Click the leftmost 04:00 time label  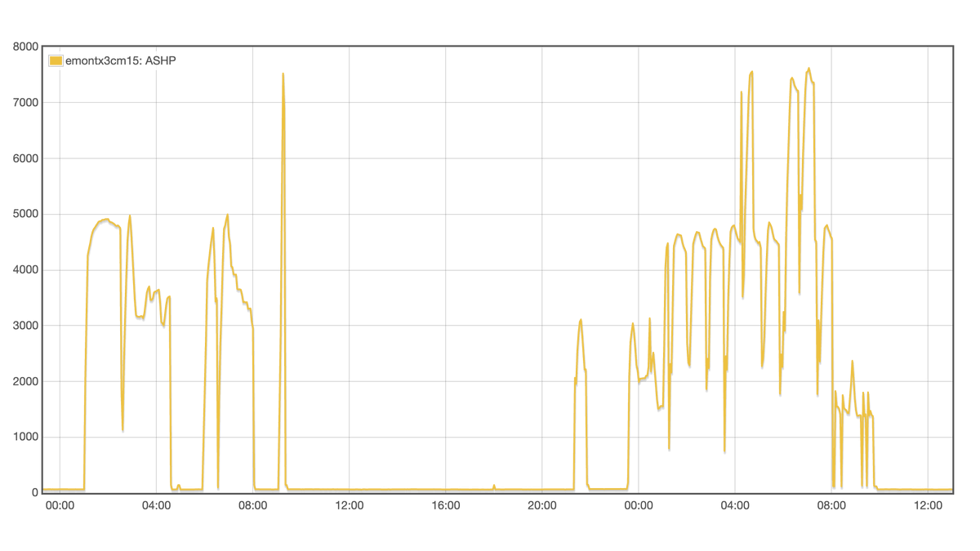point(158,505)
